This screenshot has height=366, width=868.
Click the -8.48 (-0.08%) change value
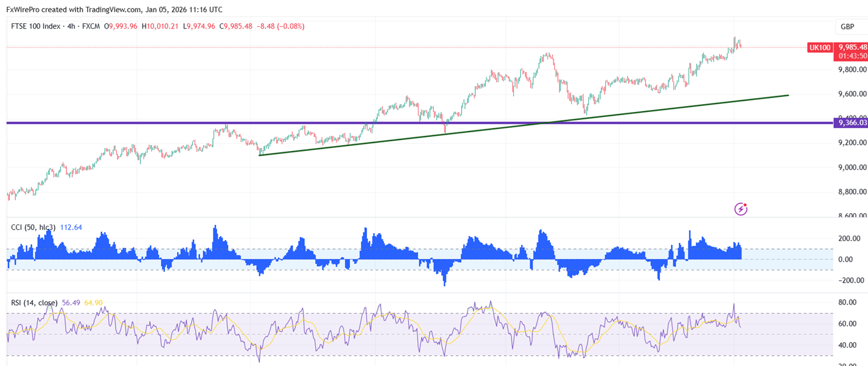click(280, 26)
